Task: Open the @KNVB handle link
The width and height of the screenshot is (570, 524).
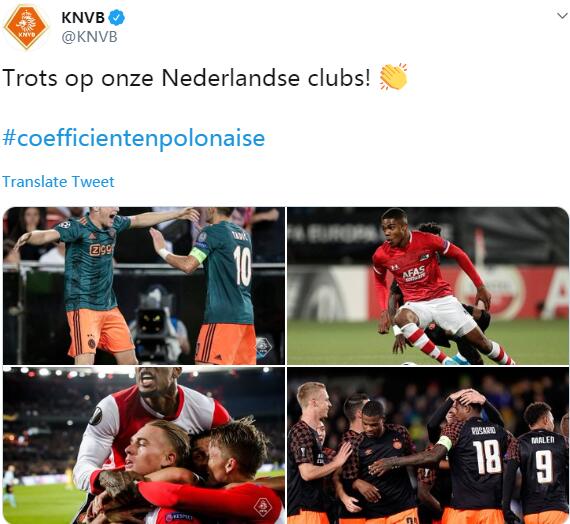Action: pos(89,37)
